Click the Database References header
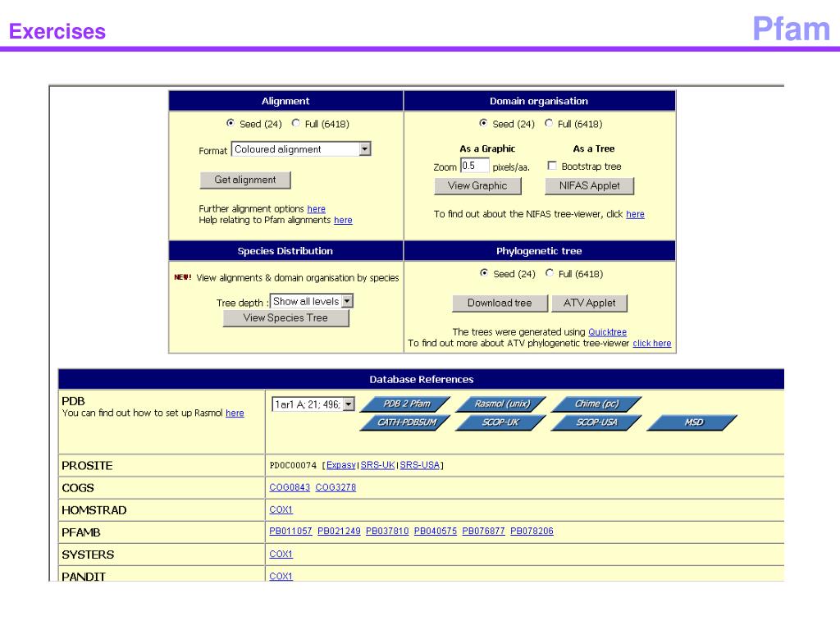The height and width of the screenshot is (630, 840). 421,379
